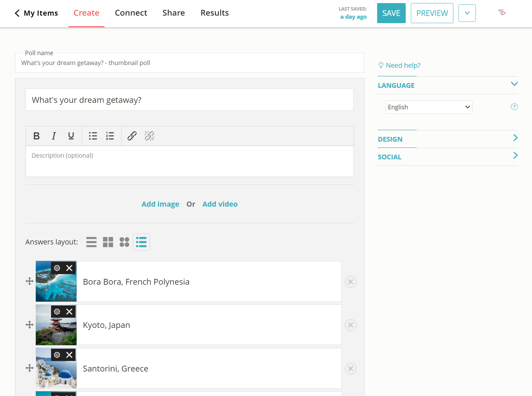
Task: Create a bulleted list in the description
Action: pyautogui.click(x=93, y=136)
